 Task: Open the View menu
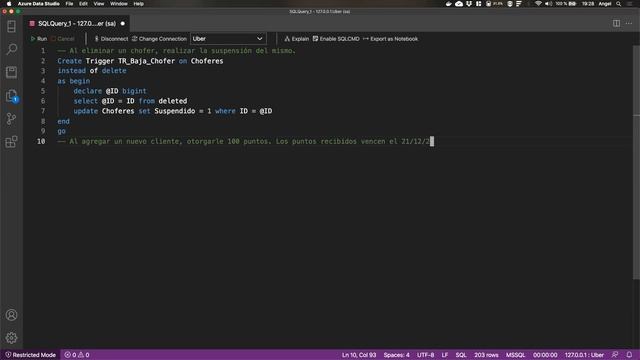(x=99, y=4)
